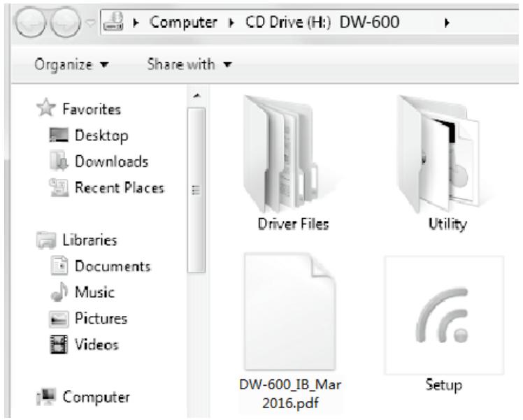The image size is (523, 420).
Task: Open the Organize menu
Action: (71, 64)
